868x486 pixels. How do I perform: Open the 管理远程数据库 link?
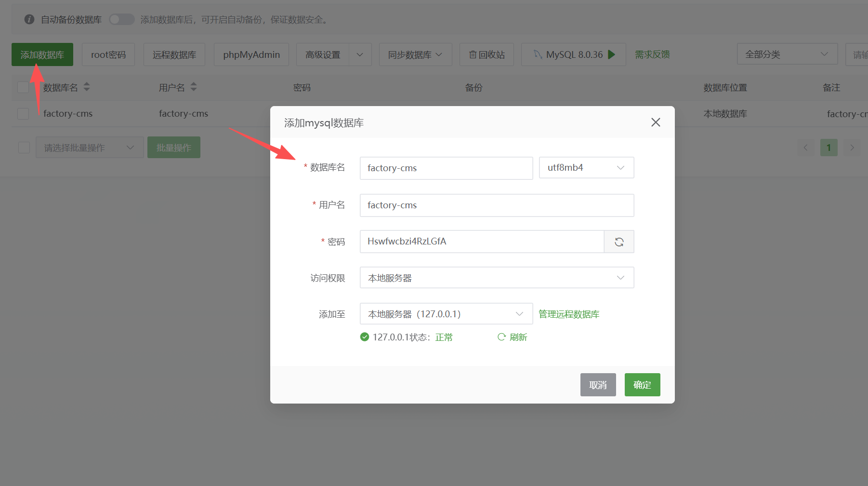point(569,314)
